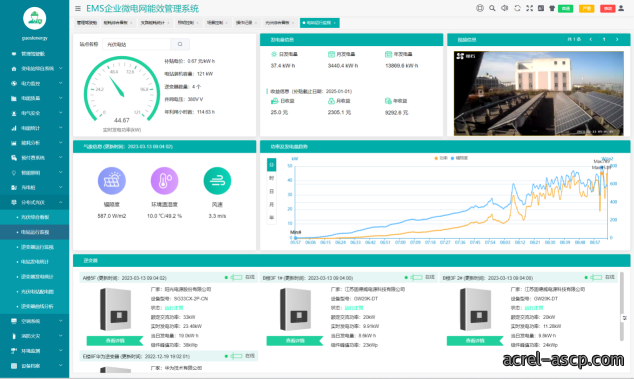Toggle the 功率 series in chart legend

coord(442,158)
